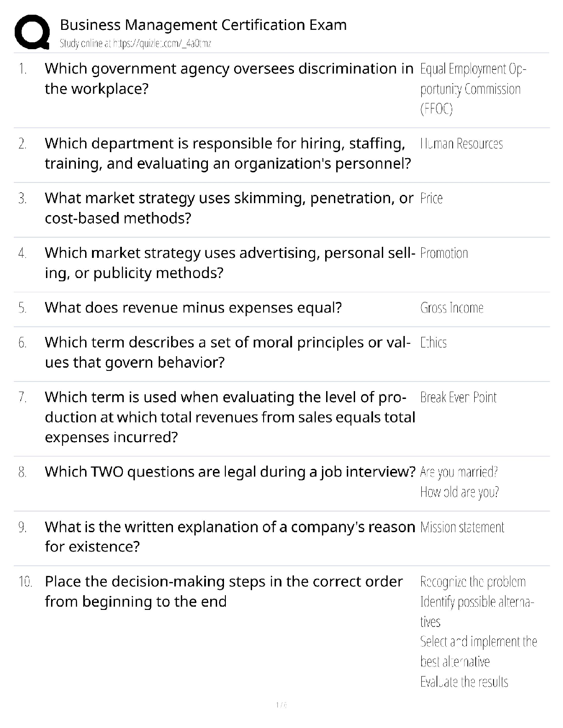Click the Quizlet Q logo icon
The image size is (563, 728).
32,32
